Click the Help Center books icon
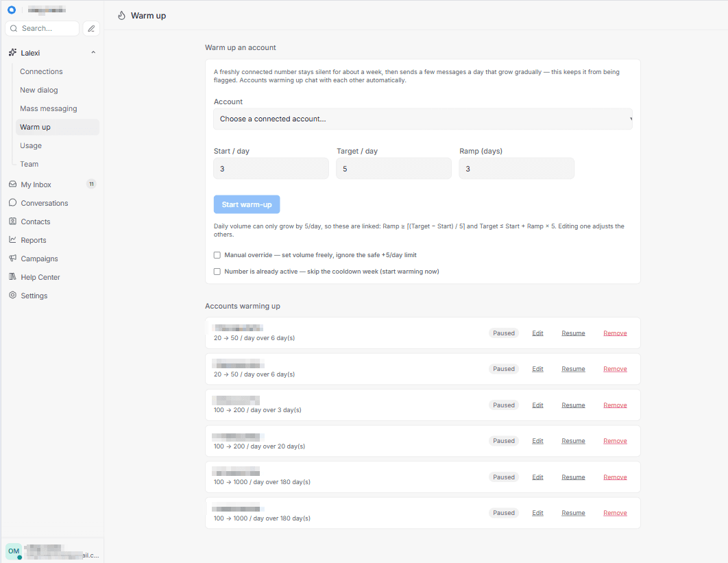Image resolution: width=728 pixels, height=563 pixels. tap(12, 277)
